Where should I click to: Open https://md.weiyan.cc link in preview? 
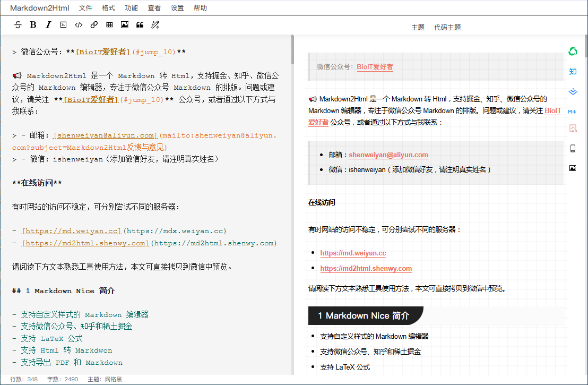(x=353, y=253)
